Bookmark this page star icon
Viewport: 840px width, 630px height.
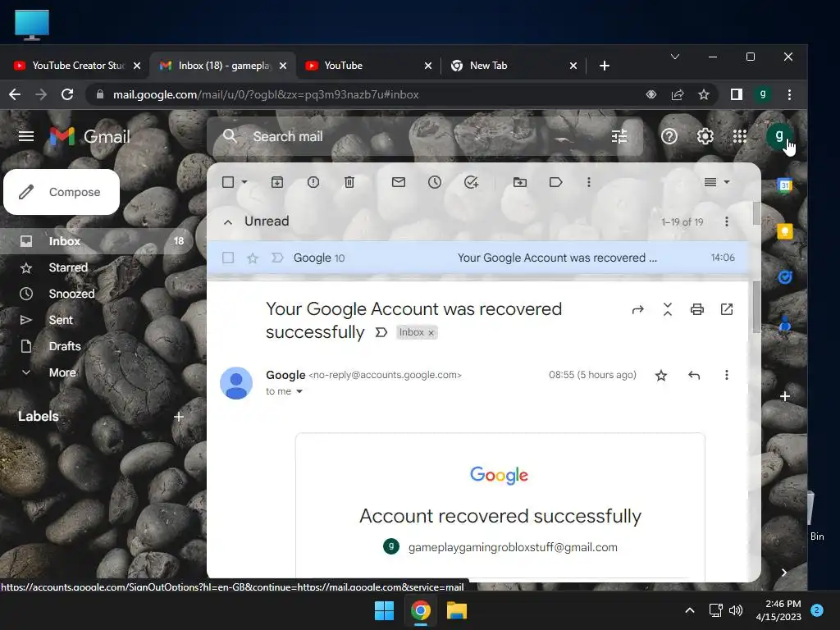(x=704, y=94)
